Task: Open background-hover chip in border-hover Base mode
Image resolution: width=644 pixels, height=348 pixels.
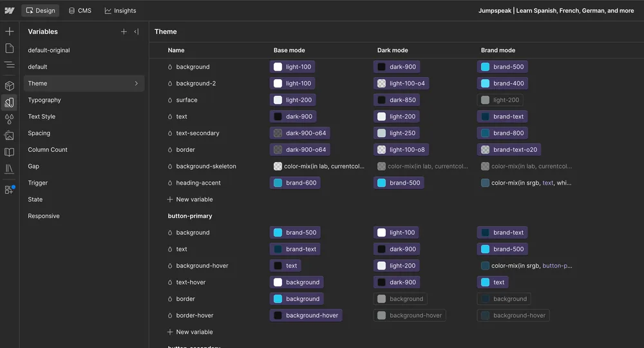Action: tap(306, 316)
